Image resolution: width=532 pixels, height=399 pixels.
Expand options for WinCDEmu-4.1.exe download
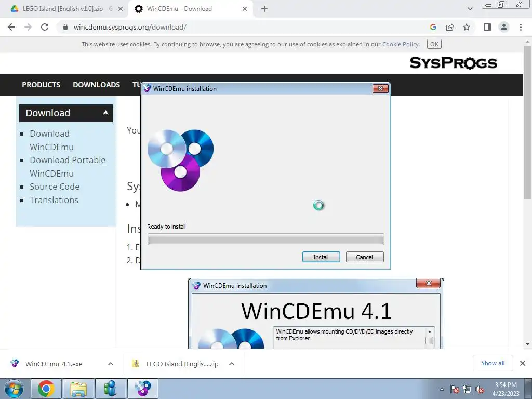click(x=110, y=364)
